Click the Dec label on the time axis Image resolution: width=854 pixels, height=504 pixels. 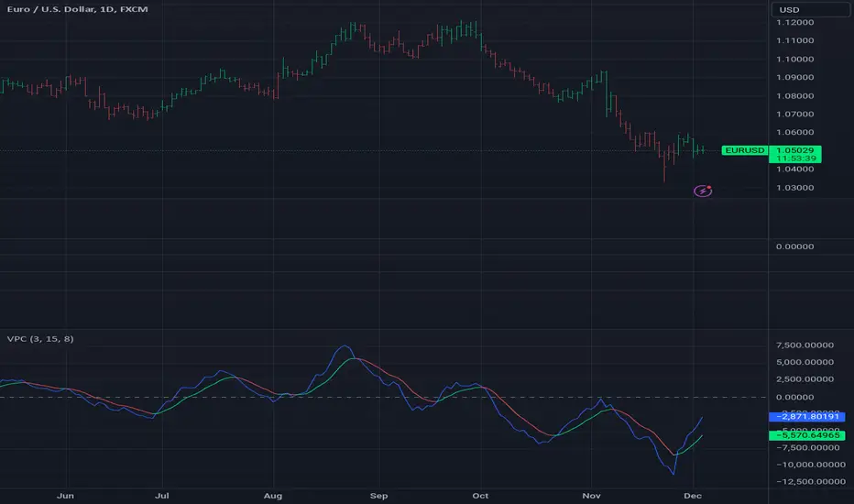694,494
